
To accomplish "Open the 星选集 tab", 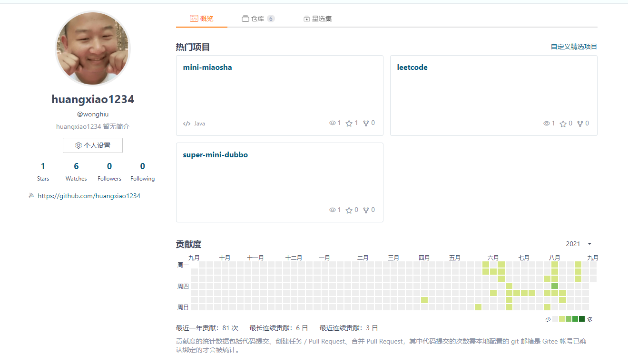I will (317, 19).
